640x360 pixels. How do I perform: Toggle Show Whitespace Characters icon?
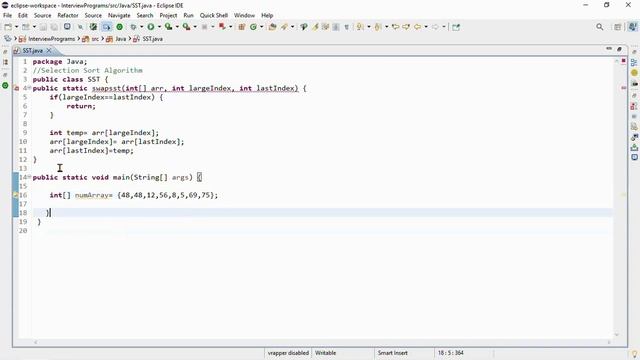point(347,27)
